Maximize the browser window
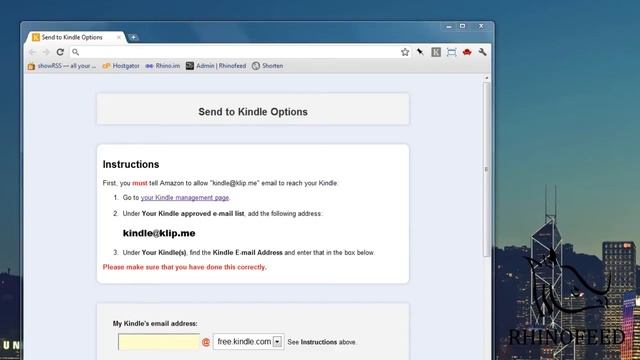 coord(462,26)
